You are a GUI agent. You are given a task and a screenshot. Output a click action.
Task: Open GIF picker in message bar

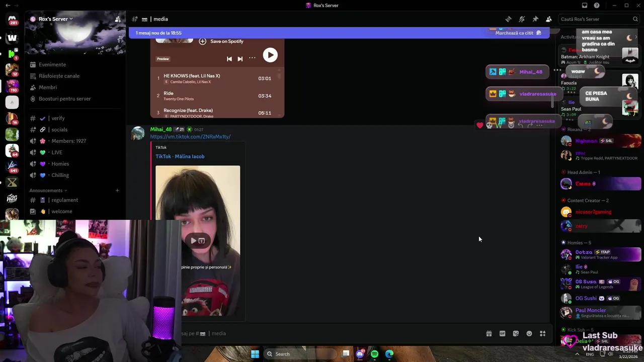pos(502,333)
